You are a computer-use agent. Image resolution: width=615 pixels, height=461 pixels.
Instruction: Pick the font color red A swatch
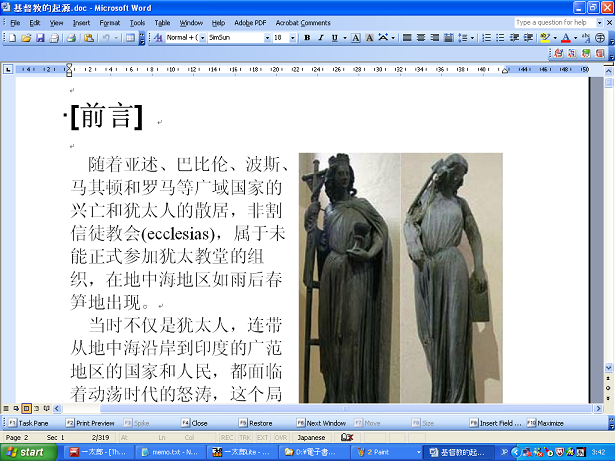pos(565,38)
